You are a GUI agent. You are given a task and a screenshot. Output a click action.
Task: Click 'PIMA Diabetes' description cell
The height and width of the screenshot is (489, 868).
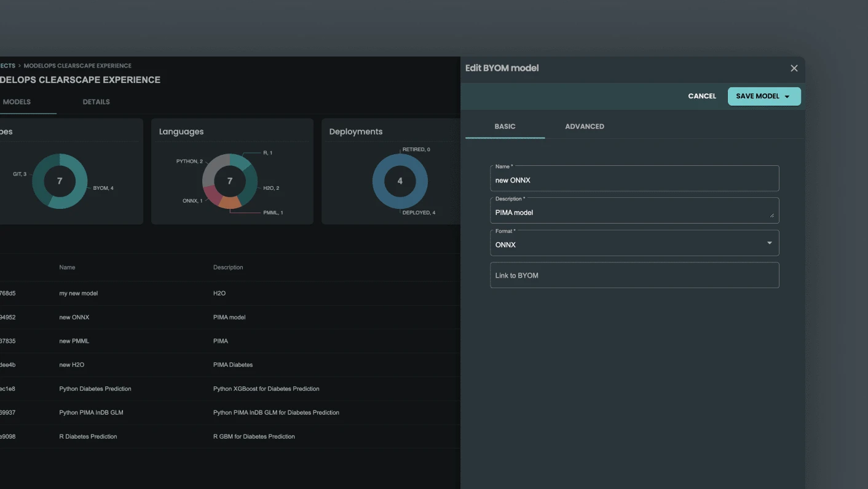[233, 365]
